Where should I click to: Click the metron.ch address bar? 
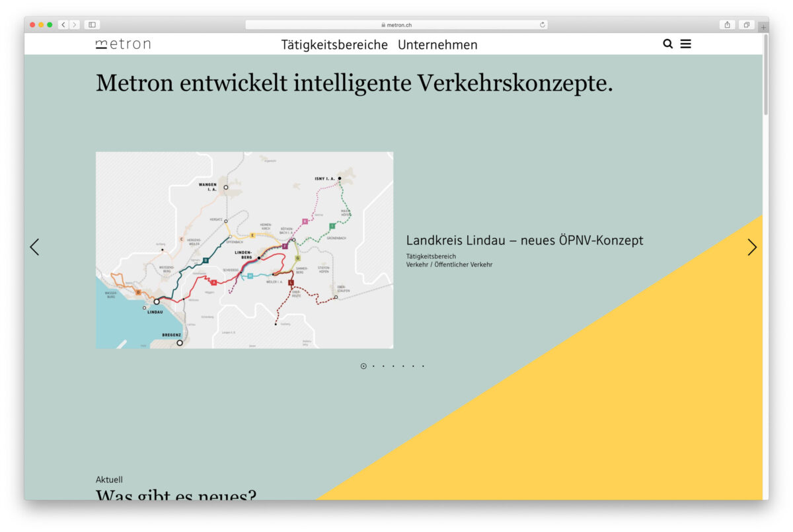pos(397,25)
